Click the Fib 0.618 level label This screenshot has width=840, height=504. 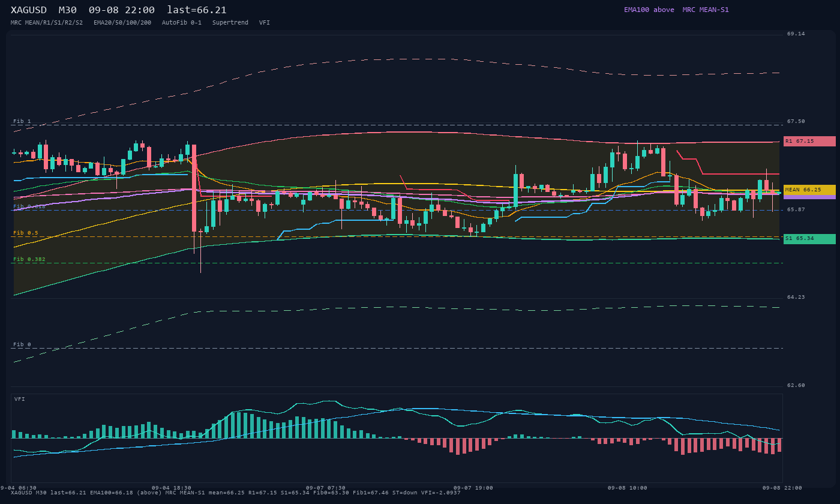(29, 206)
